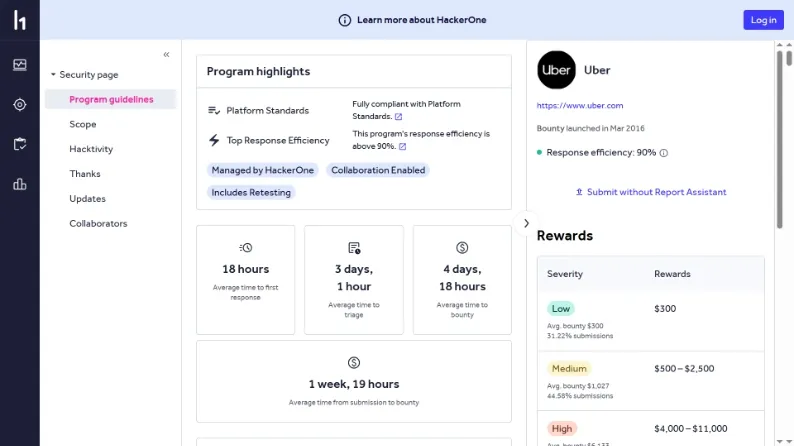
Task: Click the Program highlights heading
Action: click(x=258, y=71)
